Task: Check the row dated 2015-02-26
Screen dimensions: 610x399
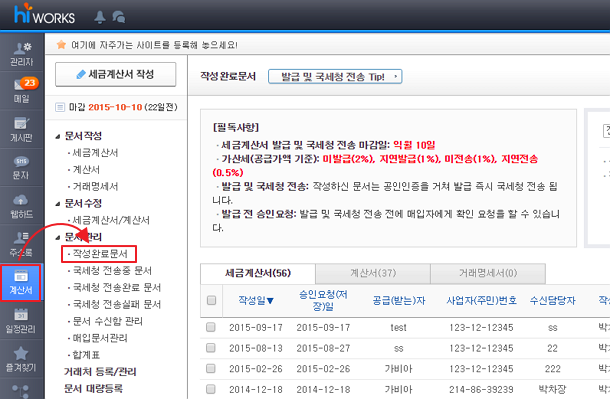Action: 210,369
